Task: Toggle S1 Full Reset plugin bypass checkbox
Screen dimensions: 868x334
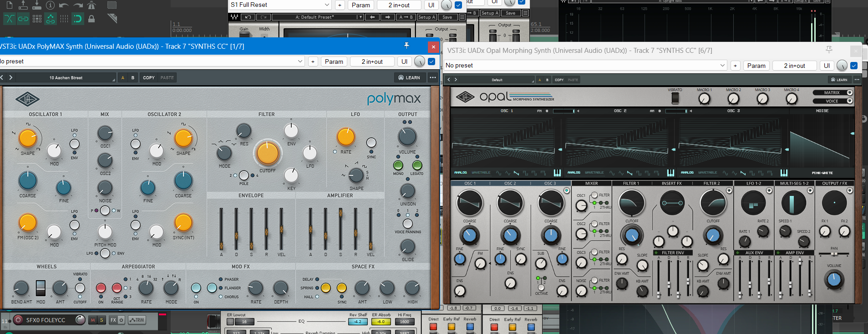Action: coord(458,5)
